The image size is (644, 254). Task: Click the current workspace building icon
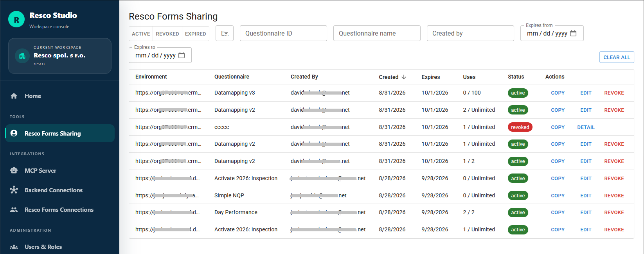coord(22,56)
